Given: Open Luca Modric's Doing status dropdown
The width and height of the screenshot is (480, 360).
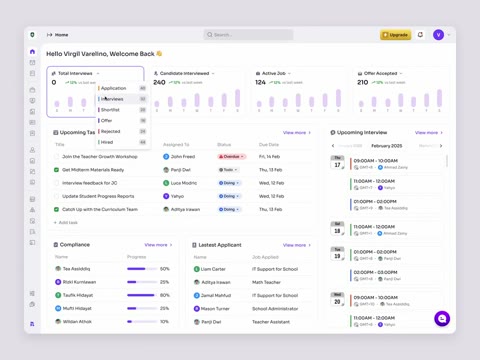Looking at the screenshot, I should [x=229, y=183].
